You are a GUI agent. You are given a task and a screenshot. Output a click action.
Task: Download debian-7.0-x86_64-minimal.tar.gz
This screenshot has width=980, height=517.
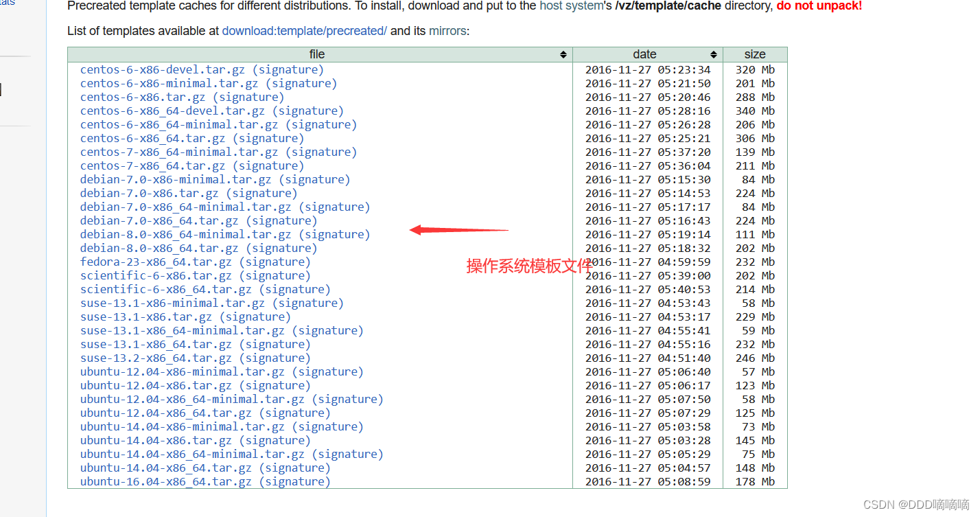[186, 207]
